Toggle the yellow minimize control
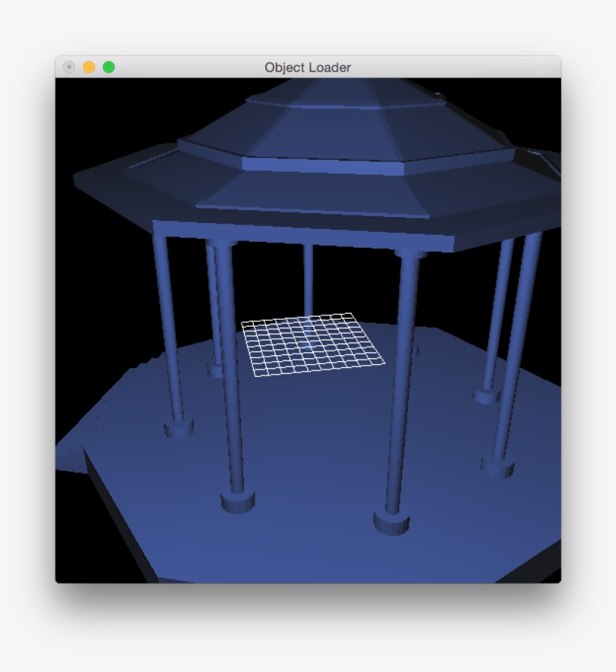This screenshot has width=616, height=672. coord(89,66)
